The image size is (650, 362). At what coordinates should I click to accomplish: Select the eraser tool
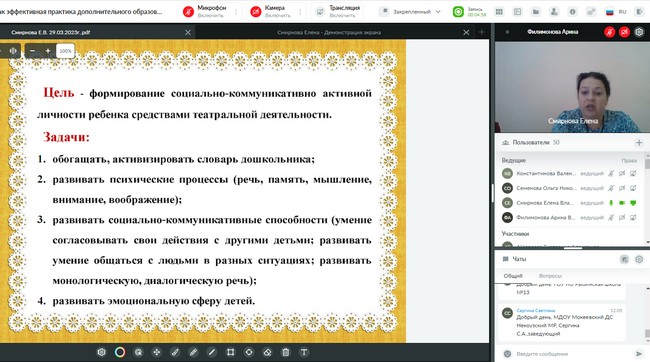tap(267, 352)
